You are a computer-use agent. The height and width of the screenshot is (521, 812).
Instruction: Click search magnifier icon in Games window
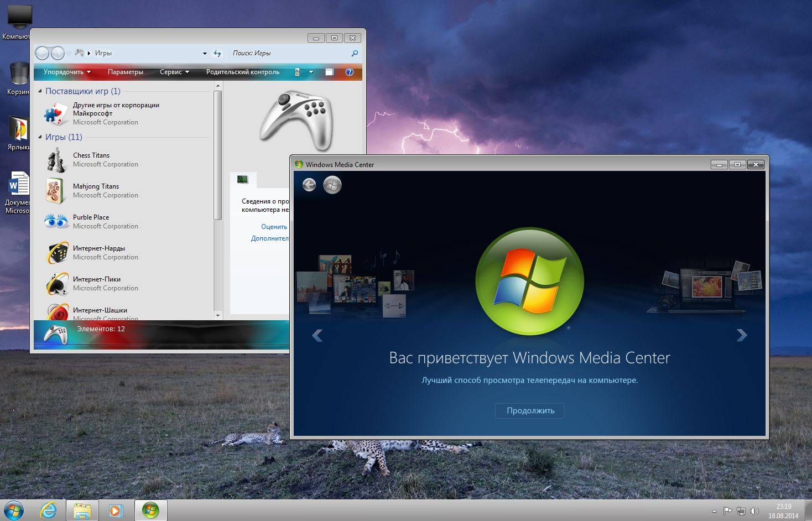(355, 53)
